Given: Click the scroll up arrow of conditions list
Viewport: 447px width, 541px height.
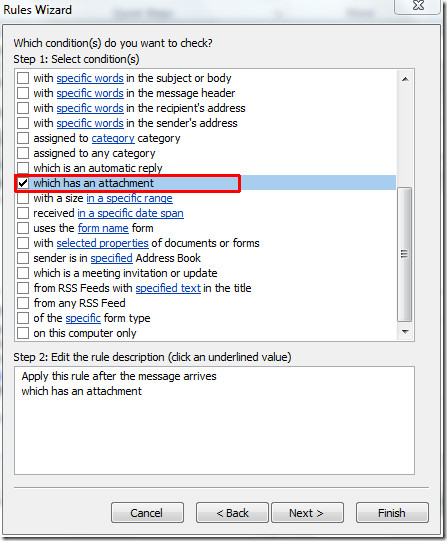Looking at the screenshot, I should (405, 79).
